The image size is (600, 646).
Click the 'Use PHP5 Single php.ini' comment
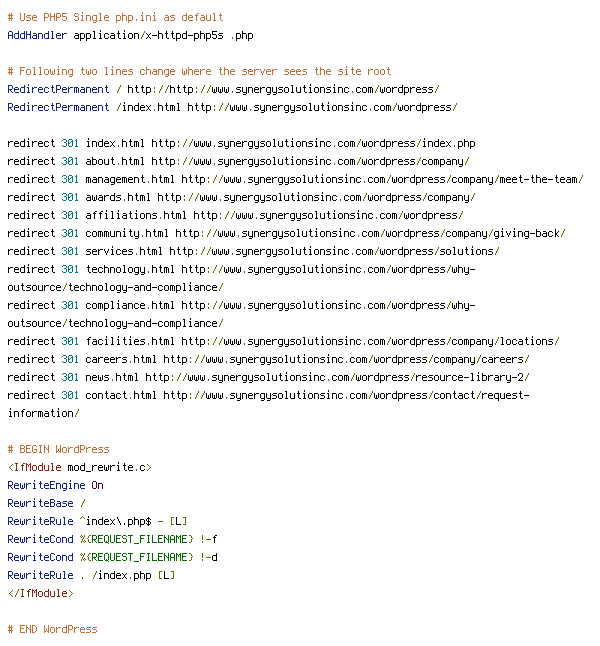[115, 17]
